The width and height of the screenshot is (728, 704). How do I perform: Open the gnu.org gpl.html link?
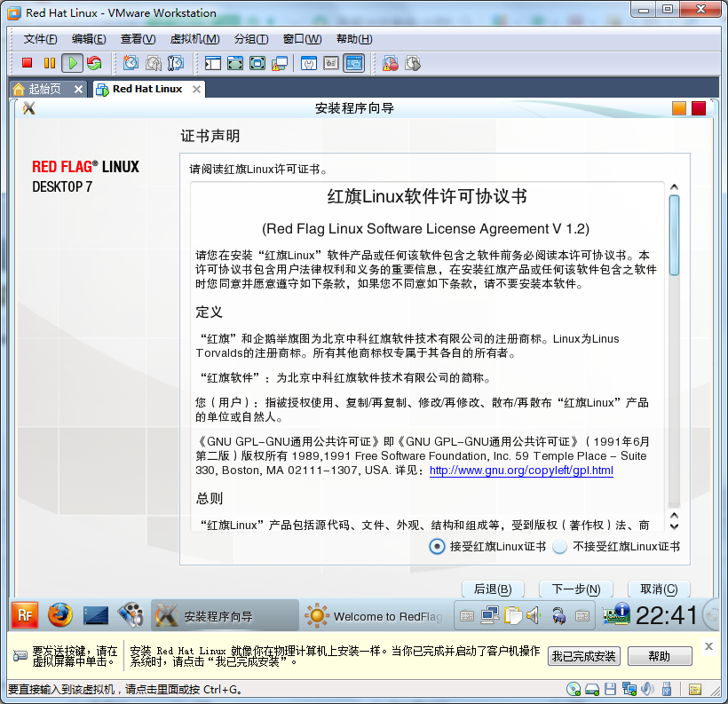tap(521, 471)
